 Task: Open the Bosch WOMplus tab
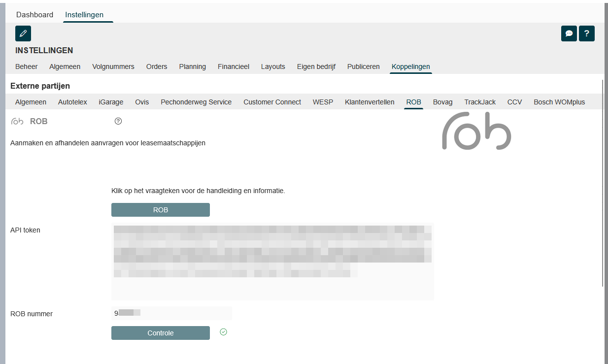coord(559,102)
